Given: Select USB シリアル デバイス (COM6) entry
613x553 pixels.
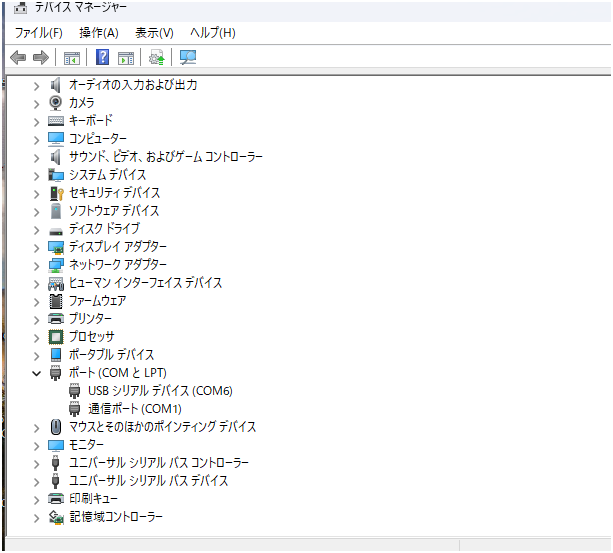Looking at the screenshot, I should click(x=160, y=390).
